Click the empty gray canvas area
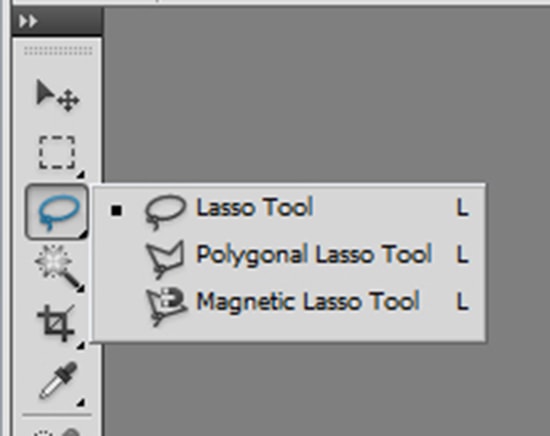 coord(326,95)
